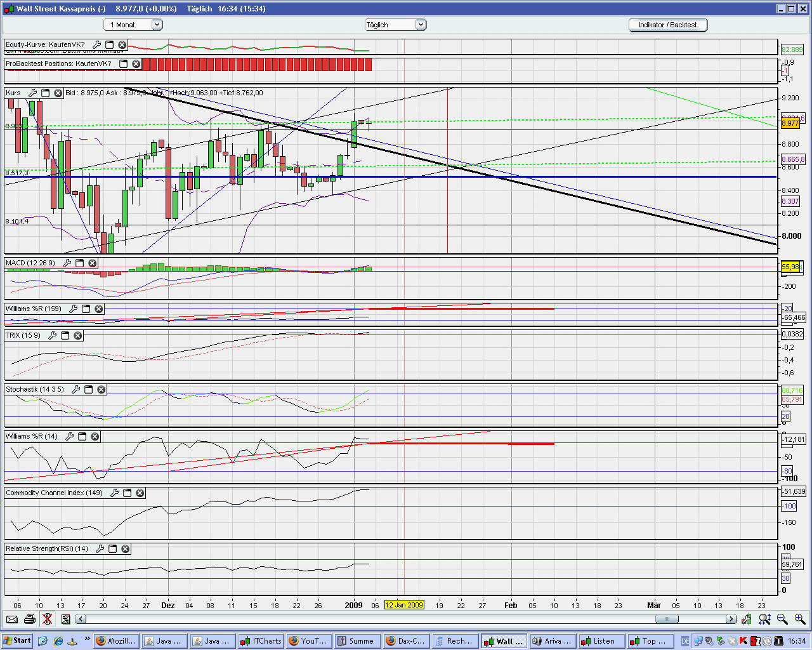
Task: Click the 59,761 RSI value label
Action: [792, 564]
